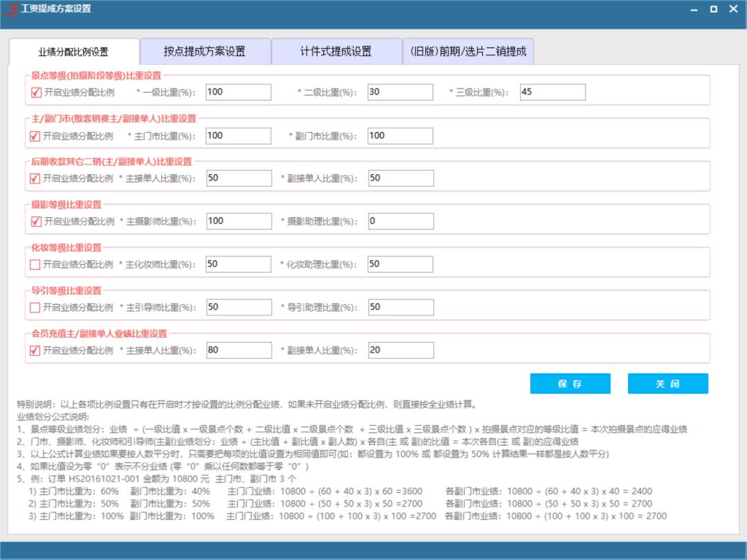The height and width of the screenshot is (560, 747).
Task: Select the 三级比重 field containing 45
Action: pyautogui.click(x=551, y=92)
